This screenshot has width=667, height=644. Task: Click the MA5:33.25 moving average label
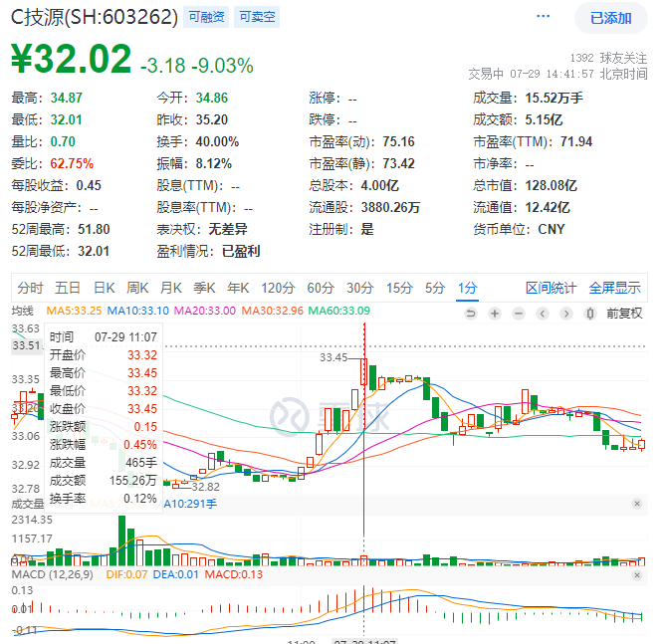(74, 311)
